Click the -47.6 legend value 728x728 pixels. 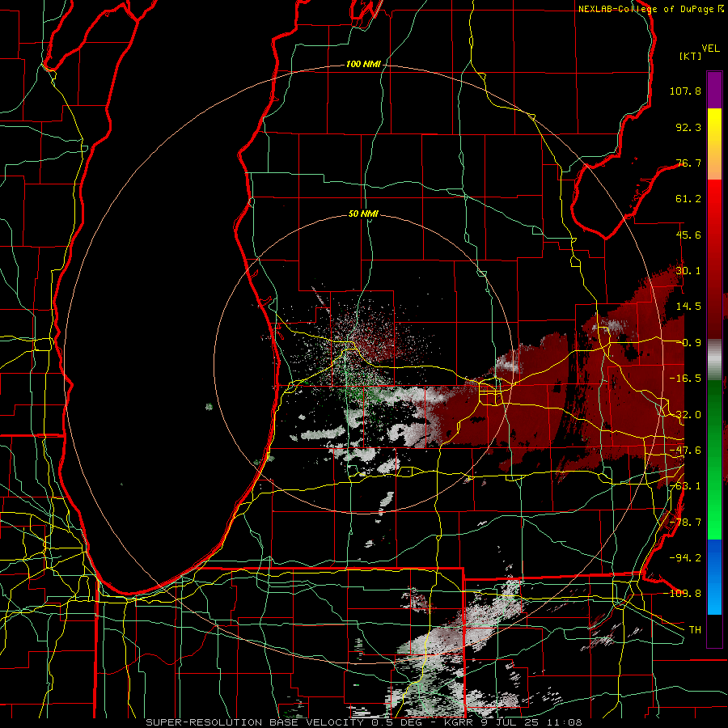tap(685, 451)
